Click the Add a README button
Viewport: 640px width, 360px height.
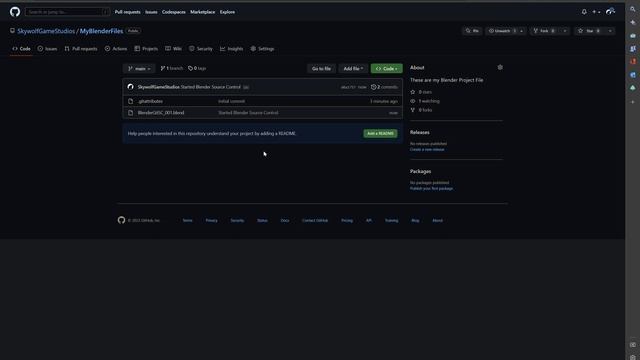[380, 133]
